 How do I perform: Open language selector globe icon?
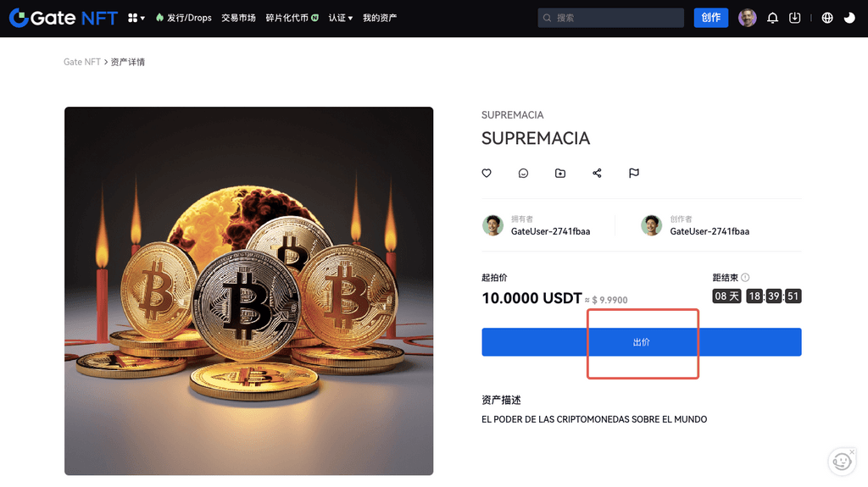tap(827, 18)
